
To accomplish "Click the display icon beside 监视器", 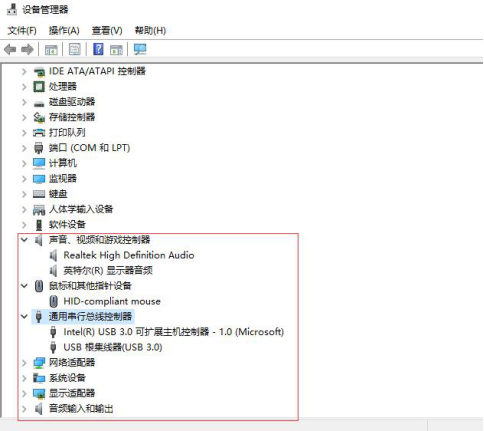I will tap(39, 179).
